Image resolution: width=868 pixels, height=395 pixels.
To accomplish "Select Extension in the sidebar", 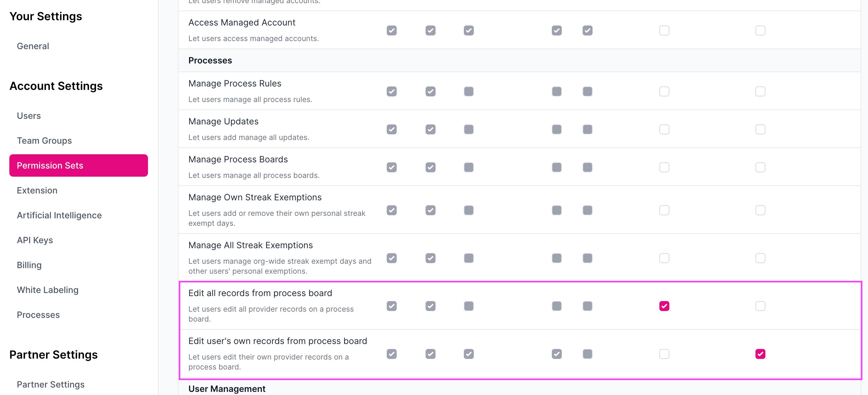I will point(37,190).
